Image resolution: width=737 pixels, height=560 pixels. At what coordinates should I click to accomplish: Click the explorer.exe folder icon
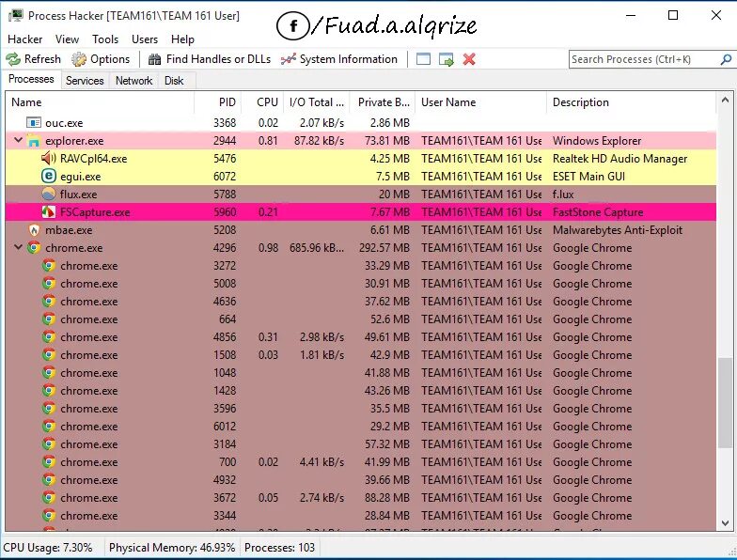tap(34, 141)
